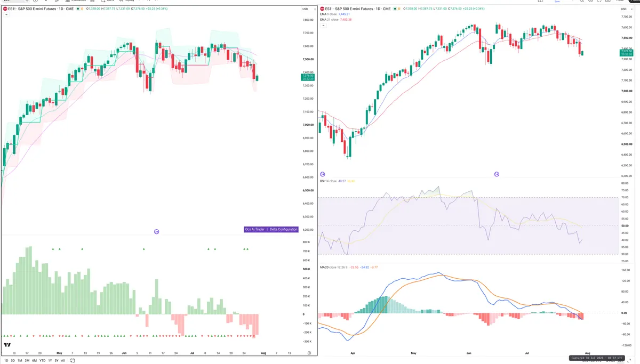
Task: Select the MACD close 12 26 9 legend
Action: click(333, 266)
